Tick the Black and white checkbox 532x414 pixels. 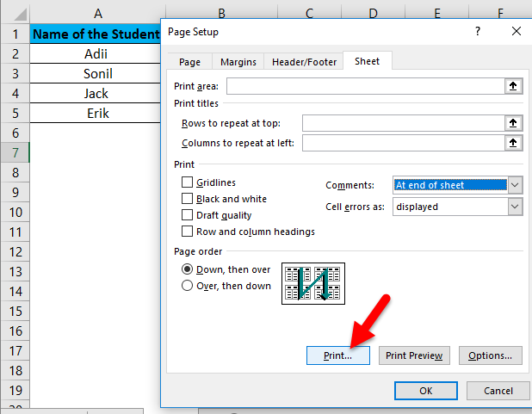pyautogui.click(x=187, y=199)
